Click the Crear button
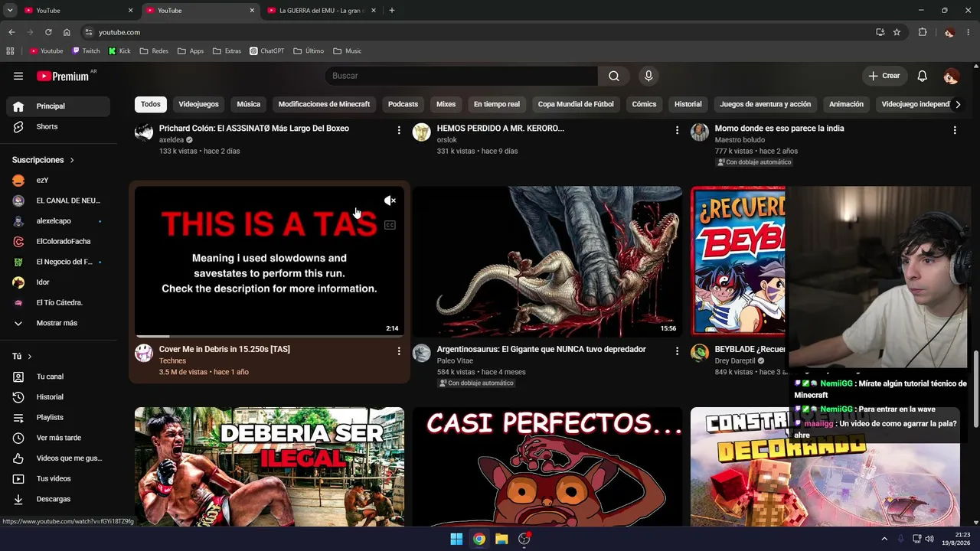This screenshot has height=551, width=980. [884, 76]
